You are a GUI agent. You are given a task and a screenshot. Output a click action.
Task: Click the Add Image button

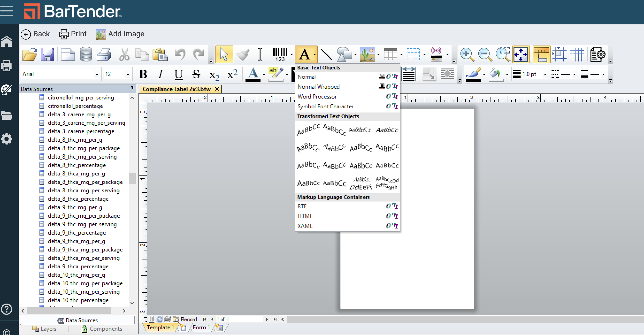[x=120, y=34]
